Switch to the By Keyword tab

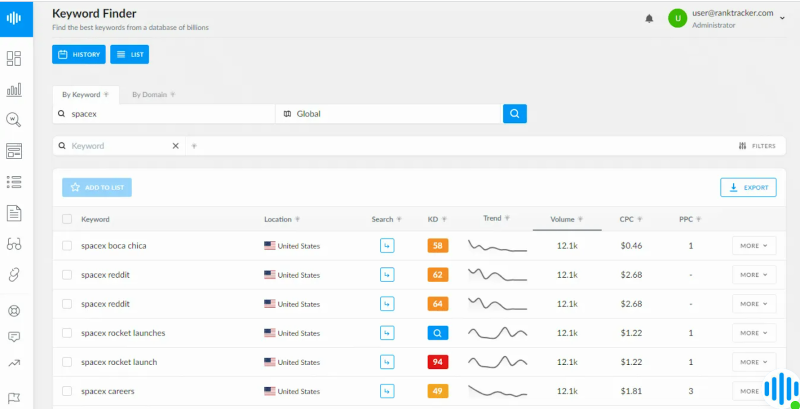[x=86, y=95]
